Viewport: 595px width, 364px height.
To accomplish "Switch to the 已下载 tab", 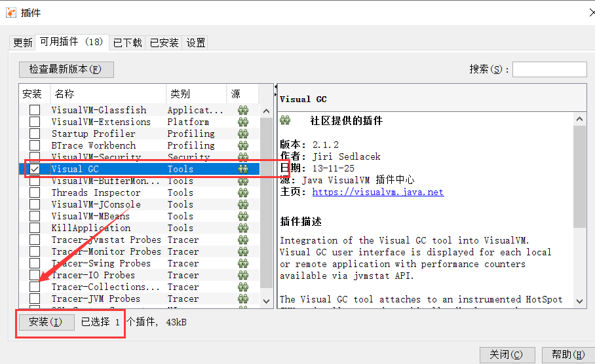I will 128,43.
